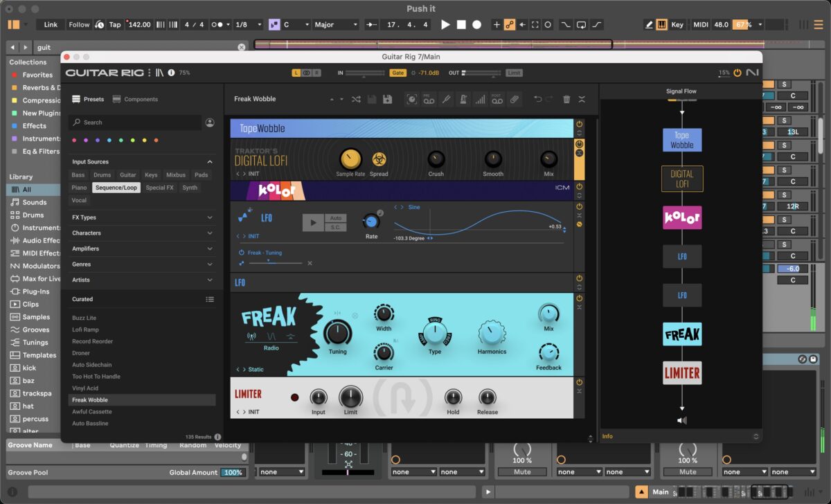Select the FREAK block in Signal Flow
Image resolution: width=831 pixels, height=504 pixels.
tap(682, 334)
